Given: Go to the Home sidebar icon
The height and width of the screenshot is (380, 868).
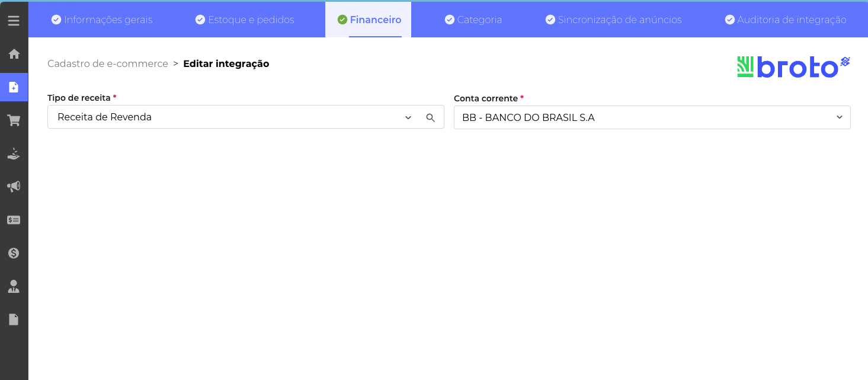Looking at the screenshot, I should point(14,54).
